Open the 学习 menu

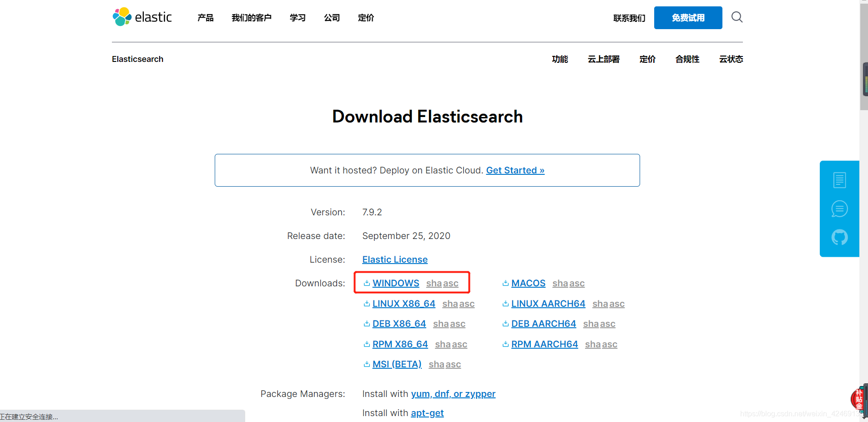tap(298, 18)
